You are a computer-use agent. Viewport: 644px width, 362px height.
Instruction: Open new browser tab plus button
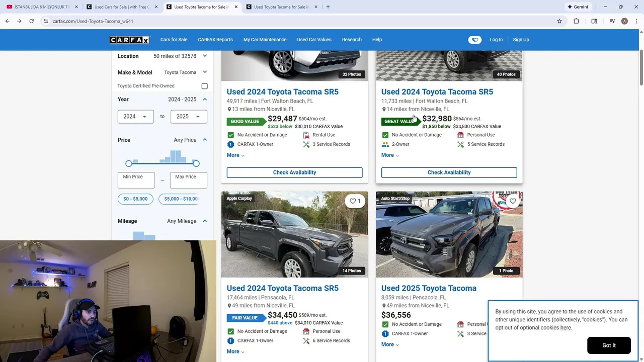tap(328, 7)
